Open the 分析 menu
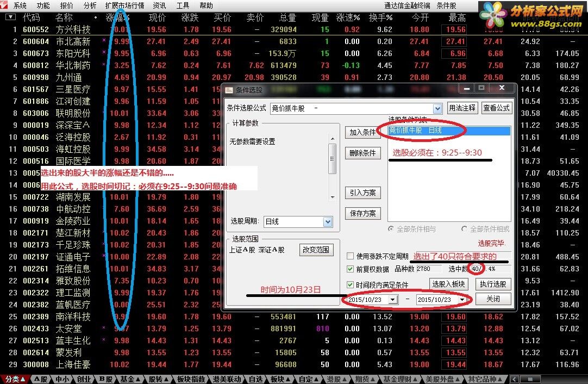The height and width of the screenshot is (384, 588). [x=90, y=5]
